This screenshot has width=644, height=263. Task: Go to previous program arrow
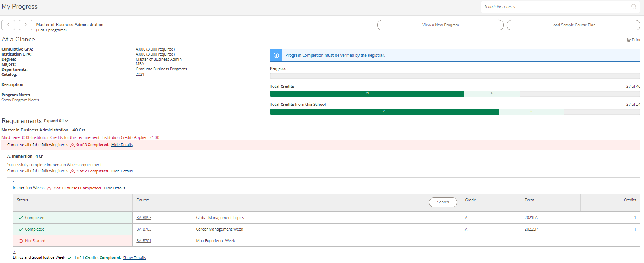8,25
